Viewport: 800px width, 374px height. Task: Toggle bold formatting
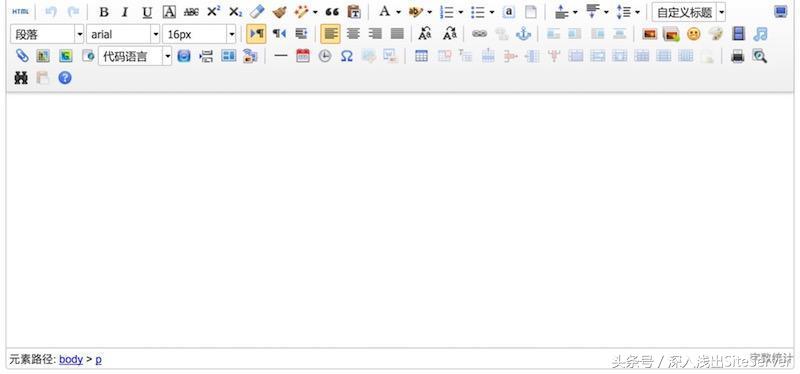(104, 12)
